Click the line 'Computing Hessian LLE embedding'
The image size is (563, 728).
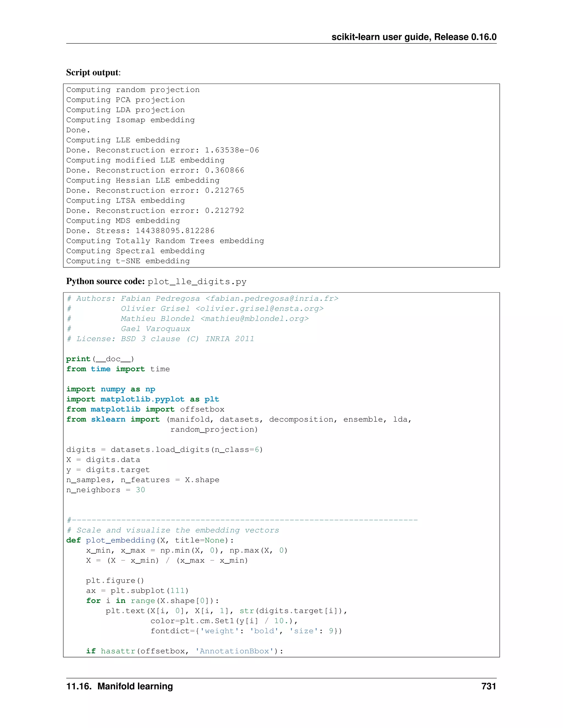pyautogui.click(x=143, y=180)
